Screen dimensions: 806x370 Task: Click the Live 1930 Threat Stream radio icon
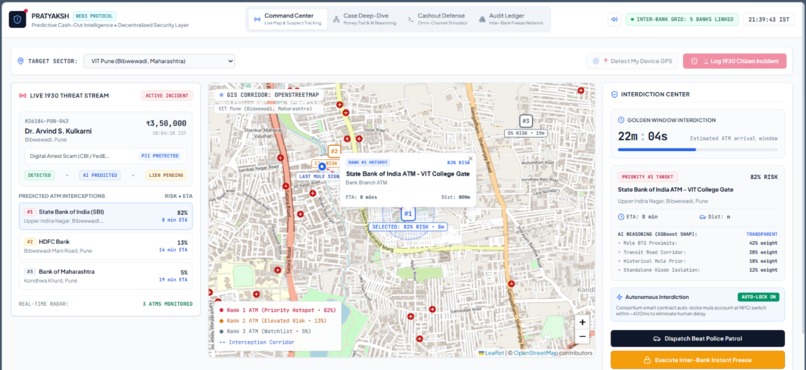tap(23, 96)
